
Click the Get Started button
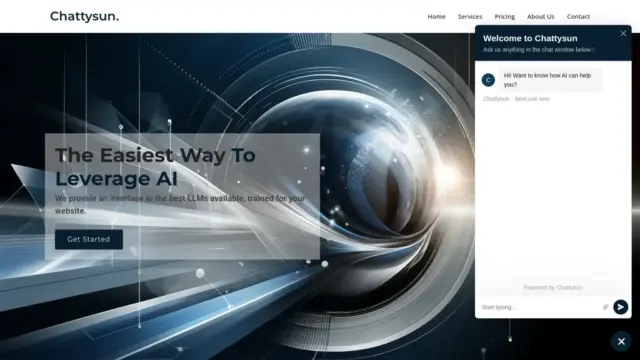click(x=89, y=240)
